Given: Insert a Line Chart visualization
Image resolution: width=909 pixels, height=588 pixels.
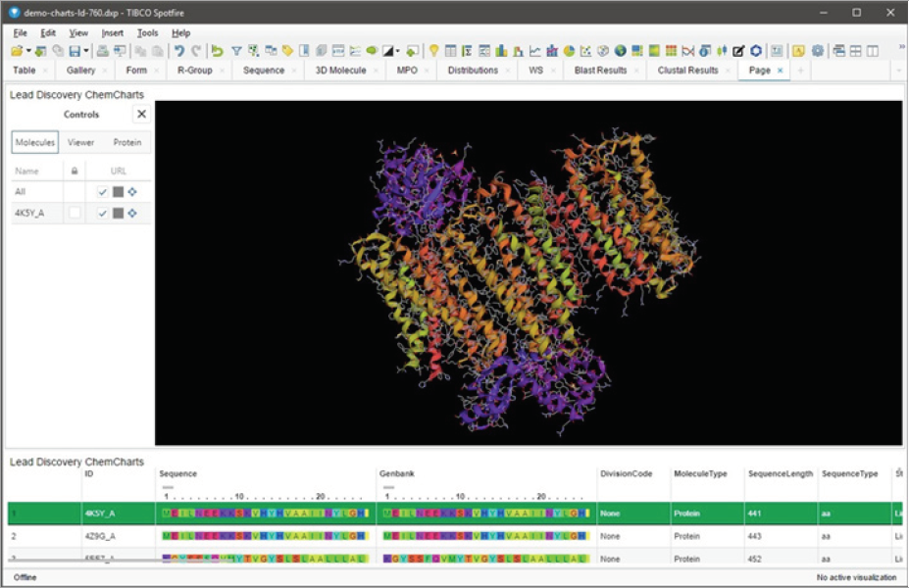Looking at the screenshot, I should [534, 51].
